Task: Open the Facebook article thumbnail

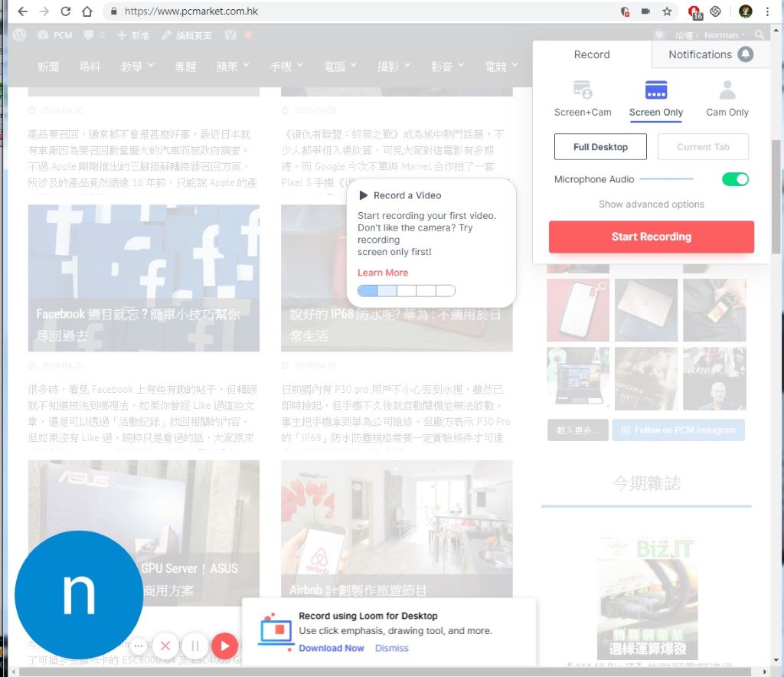Action: [143, 278]
